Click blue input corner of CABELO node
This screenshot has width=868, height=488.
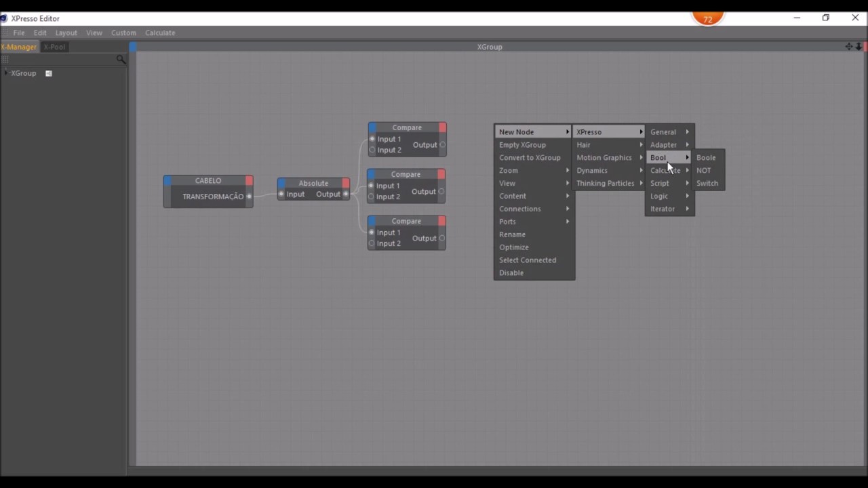point(167,180)
